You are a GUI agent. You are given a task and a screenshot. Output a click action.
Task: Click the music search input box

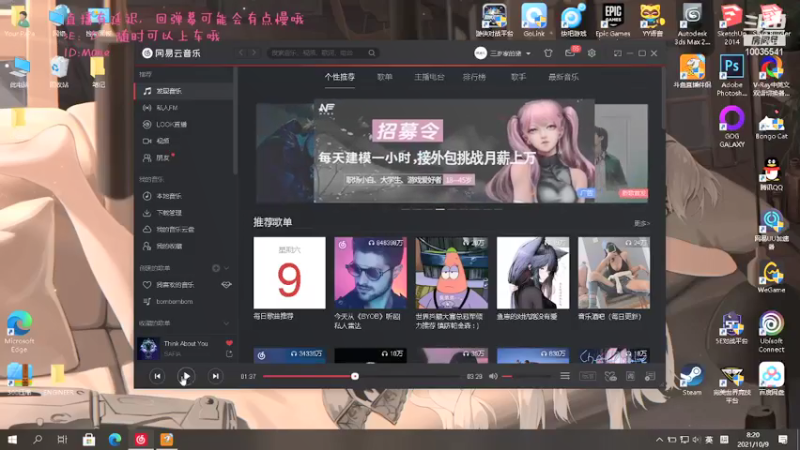tap(316, 53)
